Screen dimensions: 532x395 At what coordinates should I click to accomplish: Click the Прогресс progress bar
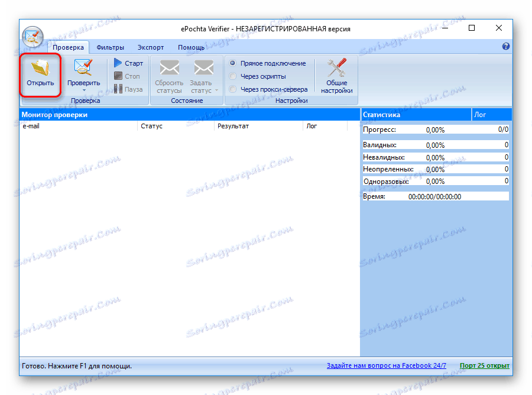tap(436, 129)
